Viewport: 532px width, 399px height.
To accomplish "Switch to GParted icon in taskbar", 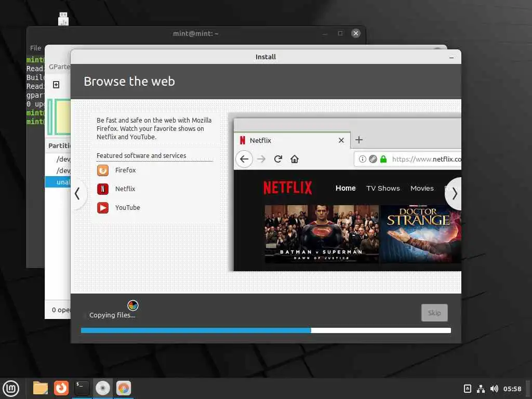I will point(124,388).
